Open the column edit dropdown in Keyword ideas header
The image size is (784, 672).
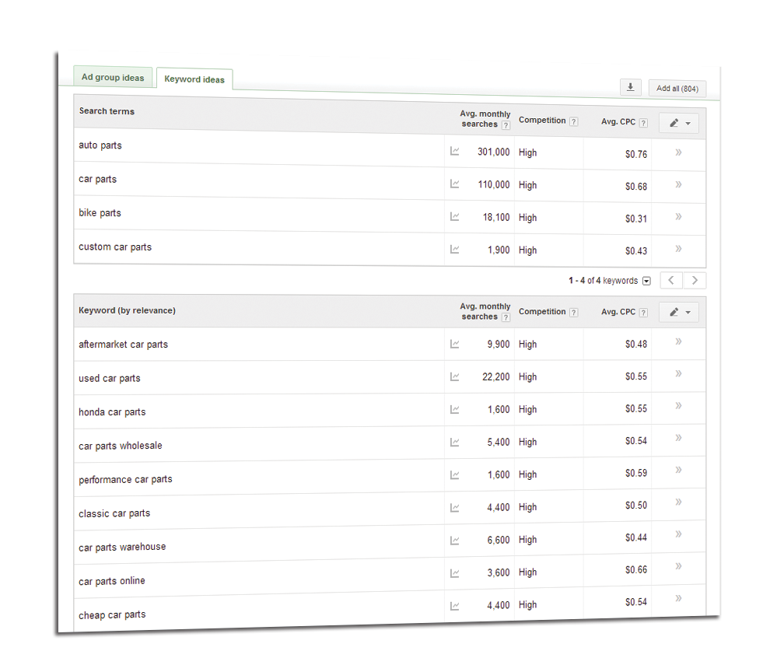pyautogui.click(x=679, y=312)
